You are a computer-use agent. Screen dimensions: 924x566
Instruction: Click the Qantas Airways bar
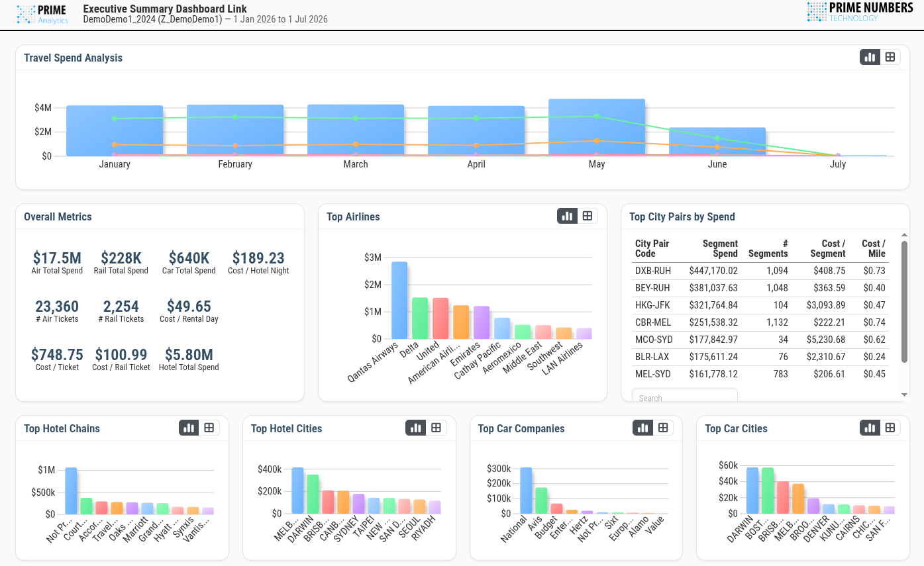point(399,300)
